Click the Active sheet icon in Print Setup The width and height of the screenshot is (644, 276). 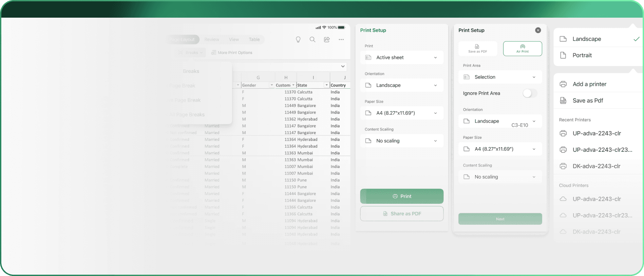368,58
